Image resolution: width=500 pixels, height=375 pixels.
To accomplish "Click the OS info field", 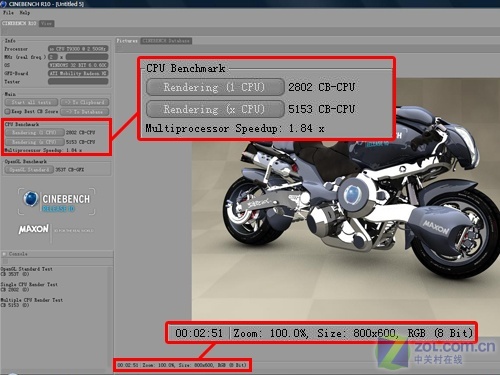I will tap(78, 65).
